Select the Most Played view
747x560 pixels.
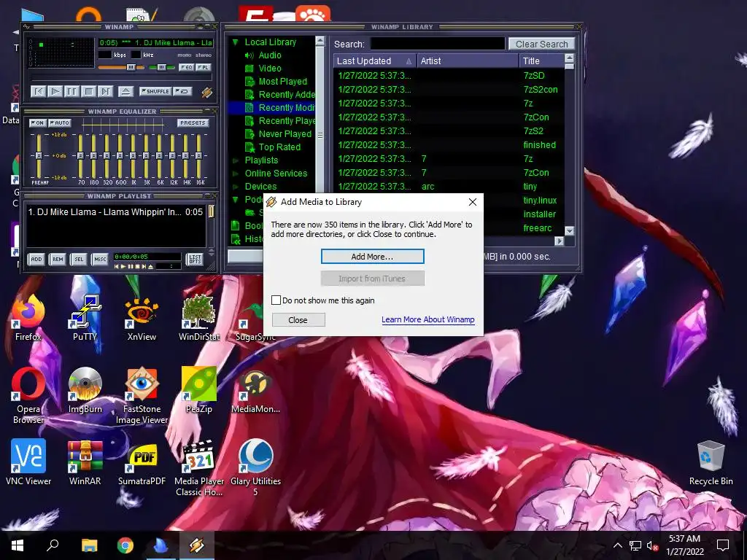click(x=282, y=82)
